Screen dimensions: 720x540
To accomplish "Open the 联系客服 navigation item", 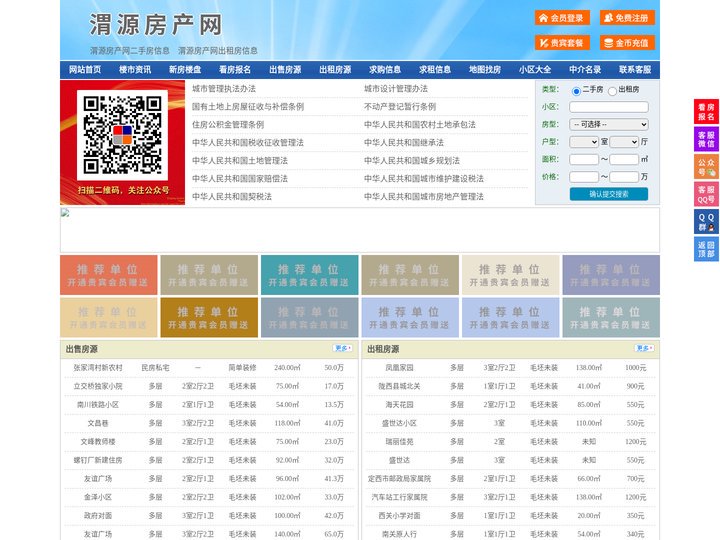I will [x=636, y=70].
